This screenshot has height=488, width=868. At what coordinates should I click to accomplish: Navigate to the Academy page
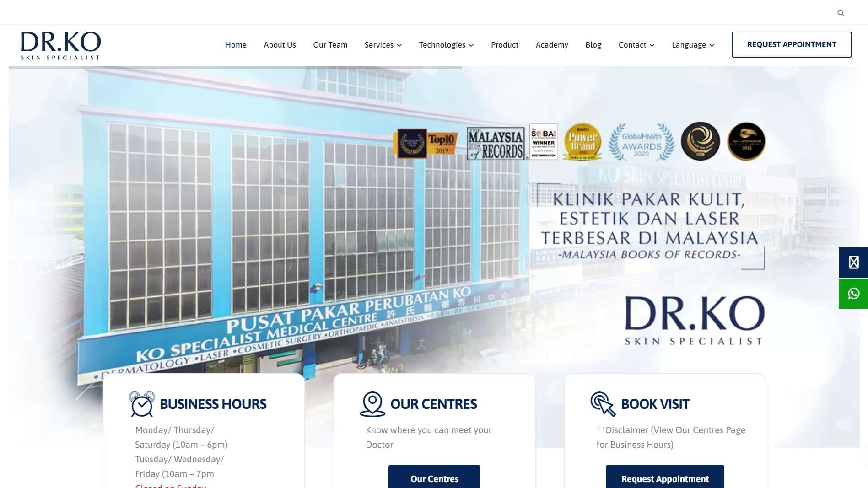point(552,45)
